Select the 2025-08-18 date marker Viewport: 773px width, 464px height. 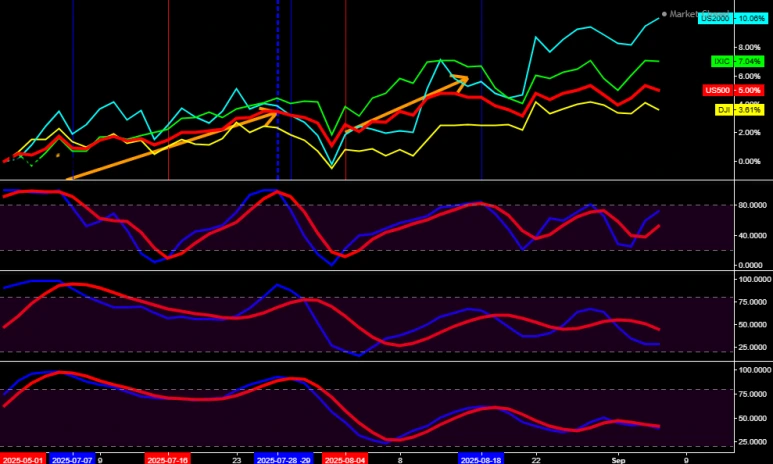pos(481,460)
